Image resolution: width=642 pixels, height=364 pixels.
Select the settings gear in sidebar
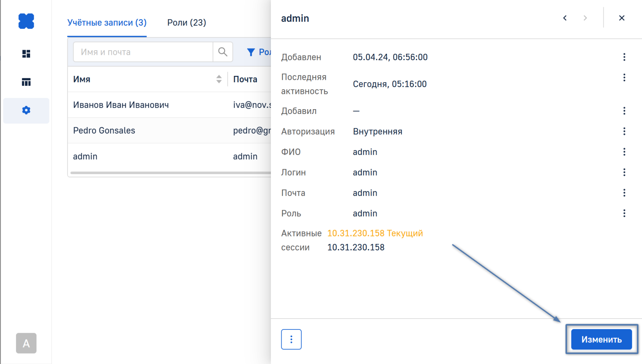26,110
